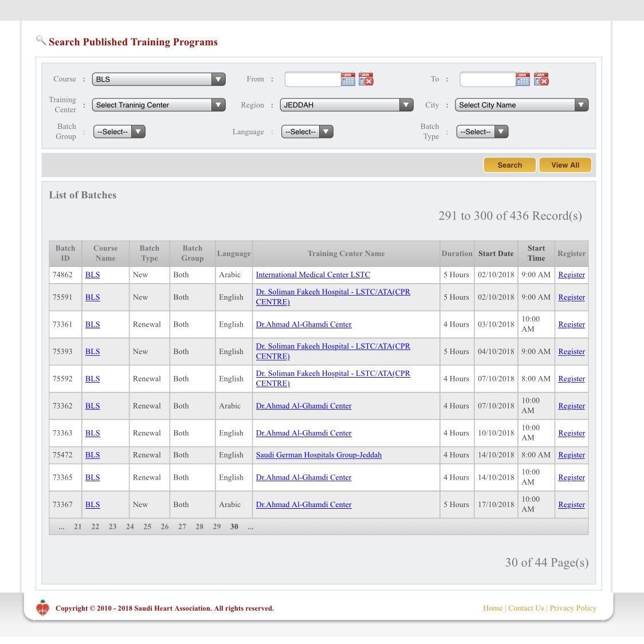The height and width of the screenshot is (644, 644).
Task: Register for batch 73362
Action: [571, 406]
